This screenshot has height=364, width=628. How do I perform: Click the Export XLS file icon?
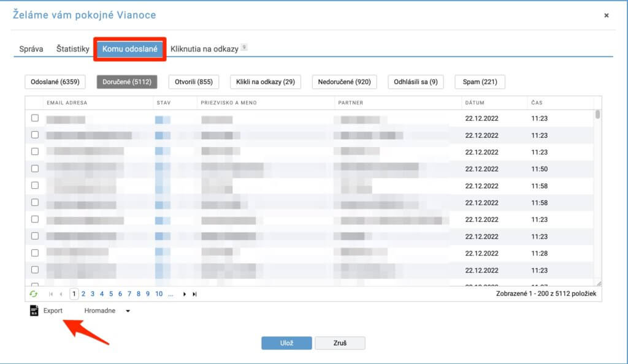pyautogui.click(x=34, y=311)
